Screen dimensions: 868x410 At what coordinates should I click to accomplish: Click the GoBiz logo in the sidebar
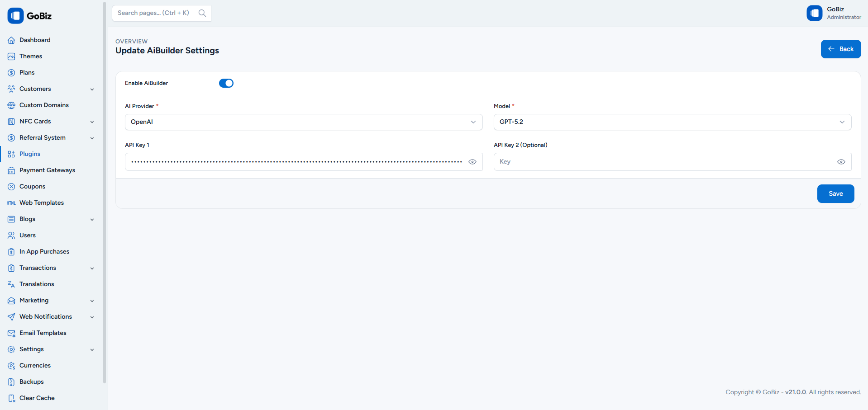16,15
